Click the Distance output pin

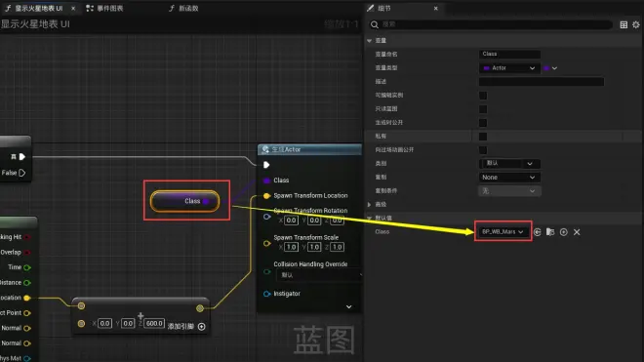[x=27, y=283]
